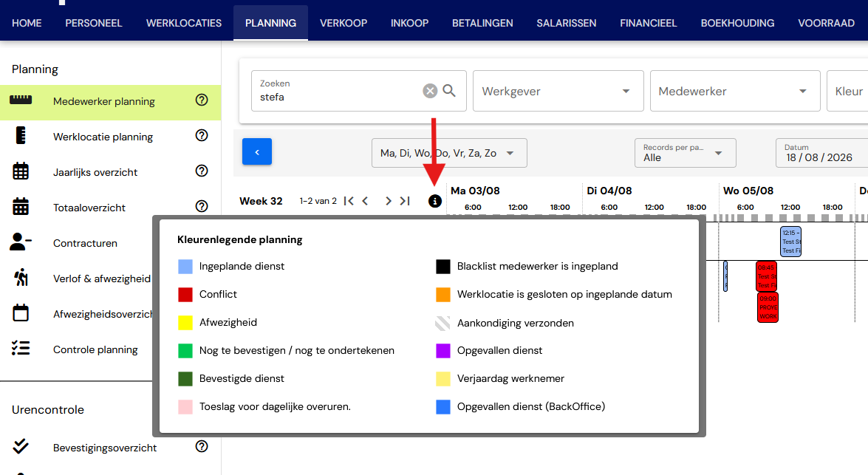This screenshot has width=868, height=475.
Task: Switch to the VERKOOP tab
Action: point(344,23)
